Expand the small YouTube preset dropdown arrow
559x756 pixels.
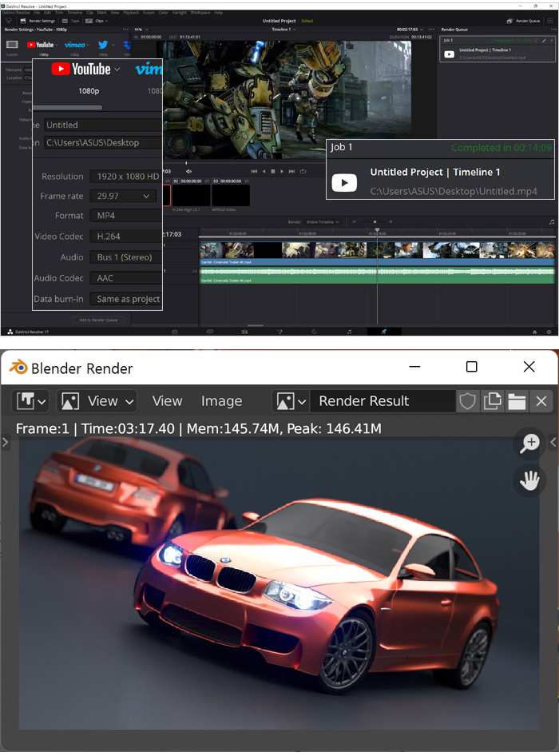(57, 45)
